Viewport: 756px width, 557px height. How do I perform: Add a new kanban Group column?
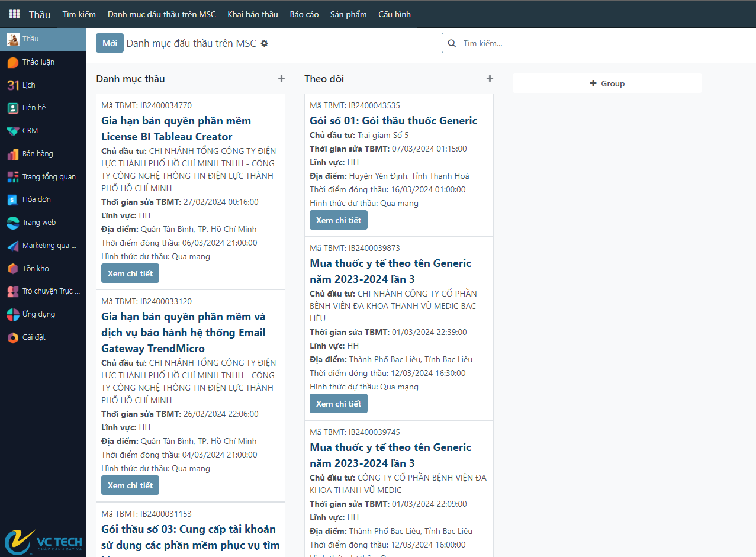[607, 83]
